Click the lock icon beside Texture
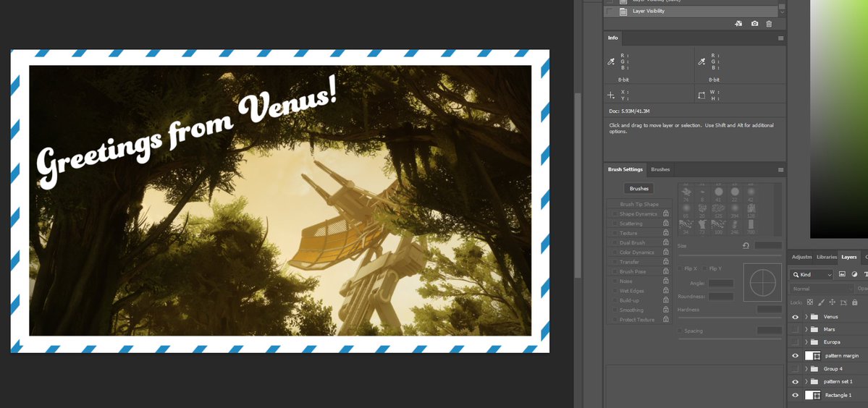 point(666,234)
